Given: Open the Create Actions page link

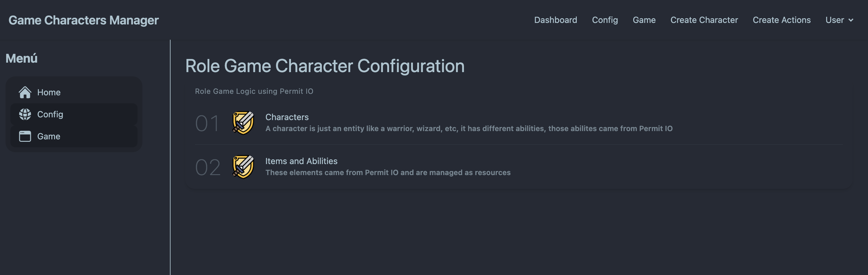Looking at the screenshot, I should click(x=782, y=20).
